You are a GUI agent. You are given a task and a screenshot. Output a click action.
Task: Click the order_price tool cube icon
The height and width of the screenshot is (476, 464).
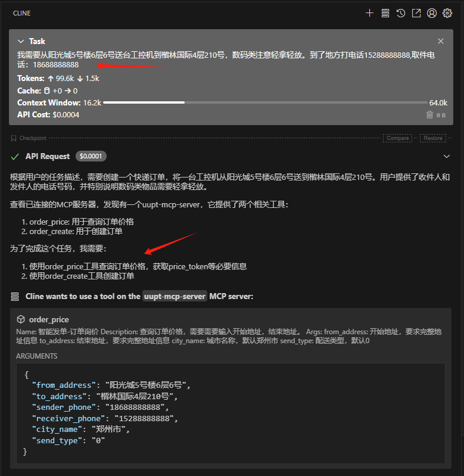point(20,319)
